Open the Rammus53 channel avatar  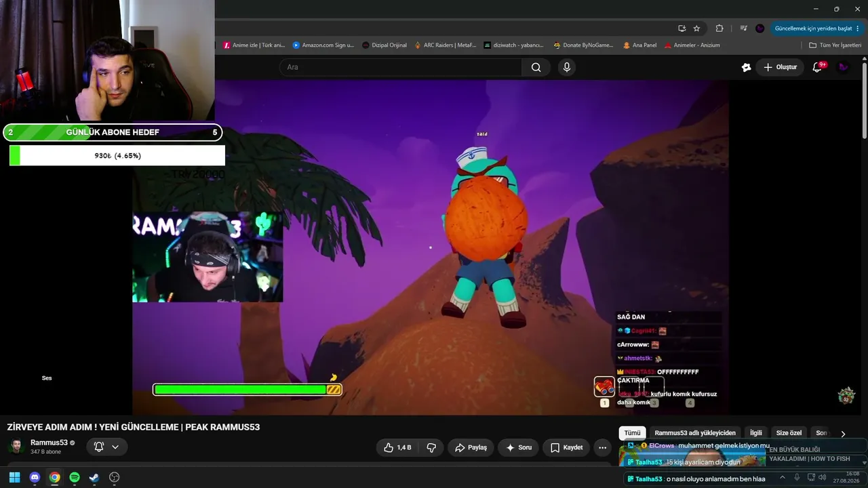tap(16, 447)
